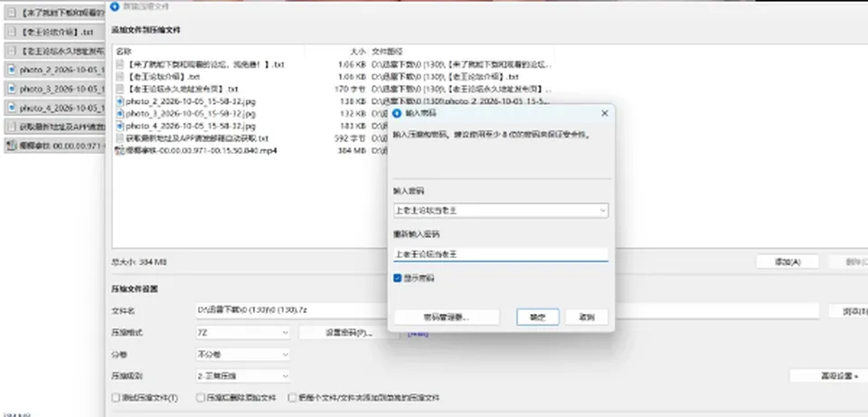Click the Size column header
Viewport: 868px width, 417px height.
click(358, 51)
